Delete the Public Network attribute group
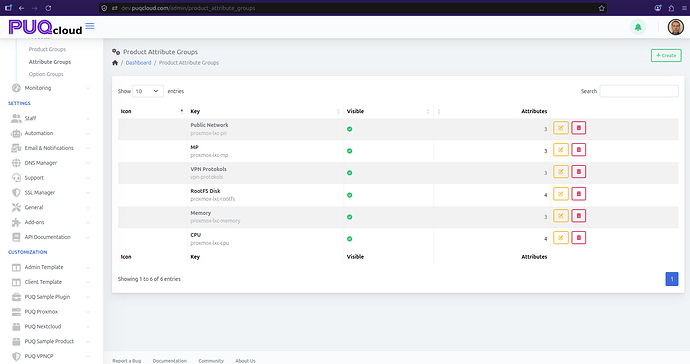This screenshot has height=364, width=690. [x=579, y=128]
